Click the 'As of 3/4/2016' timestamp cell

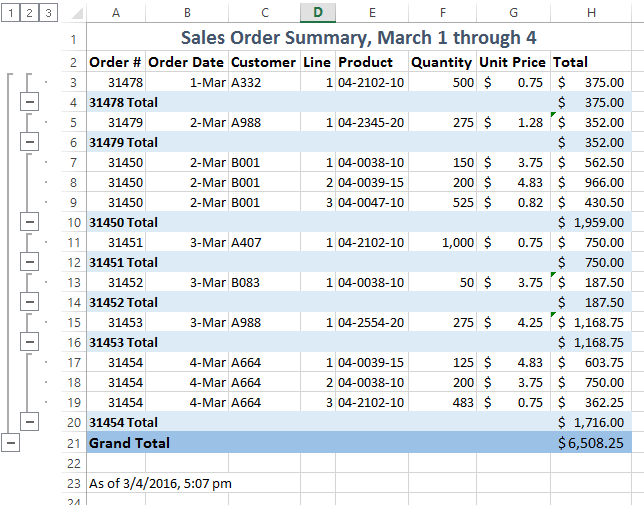[x=160, y=483]
